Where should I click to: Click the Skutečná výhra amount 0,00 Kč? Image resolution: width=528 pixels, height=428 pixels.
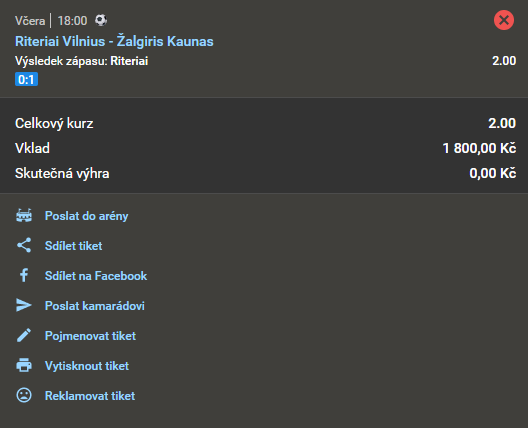pyautogui.click(x=493, y=173)
